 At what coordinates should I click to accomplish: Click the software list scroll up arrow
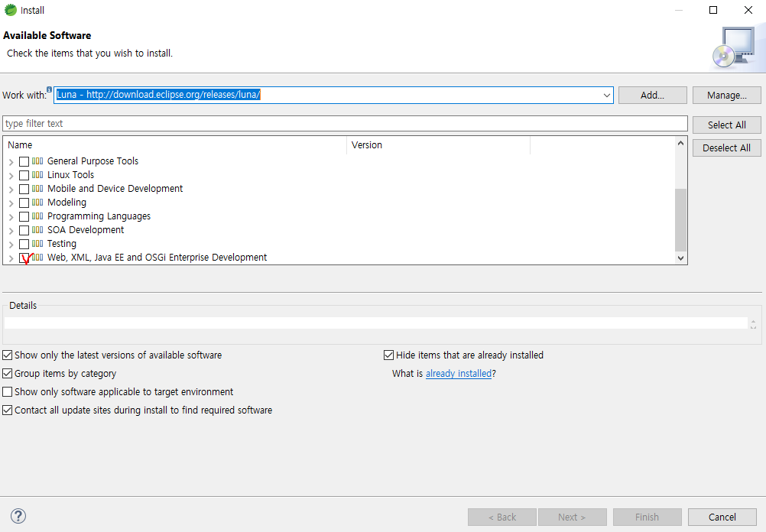pyautogui.click(x=680, y=143)
